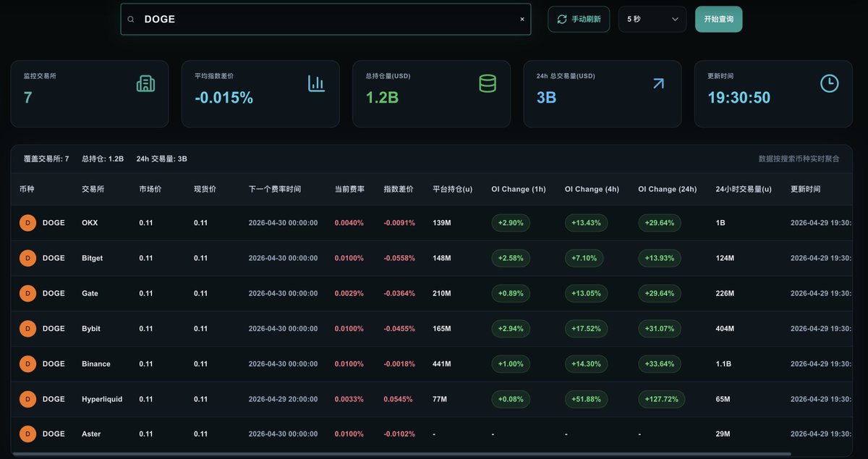Click the 数据按搜索币种实时聚合 note
This screenshot has height=459, width=868.
click(799, 159)
